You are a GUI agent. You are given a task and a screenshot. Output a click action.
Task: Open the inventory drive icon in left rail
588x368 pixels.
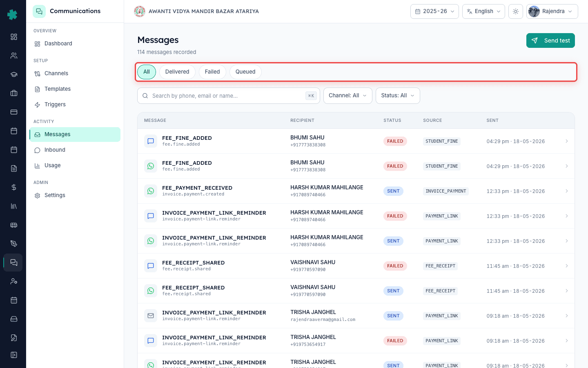coord(14,319)
